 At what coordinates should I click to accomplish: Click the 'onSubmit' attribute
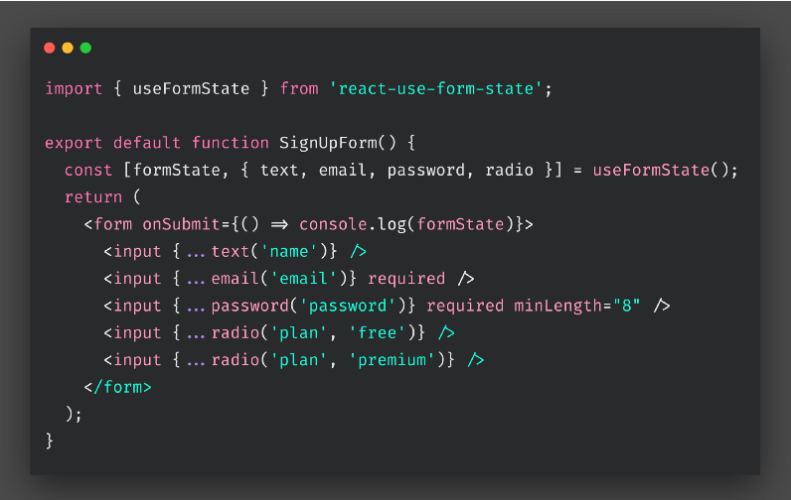181,225
